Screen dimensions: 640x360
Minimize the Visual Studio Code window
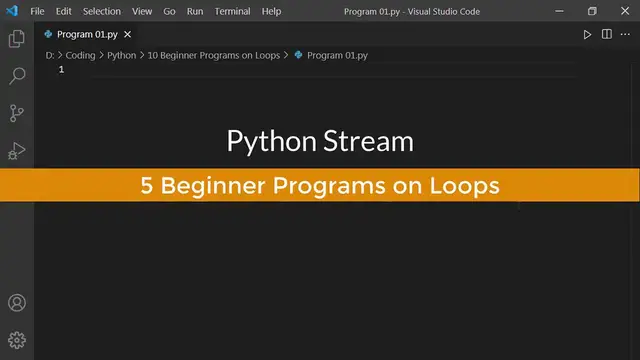pos(559,11)
